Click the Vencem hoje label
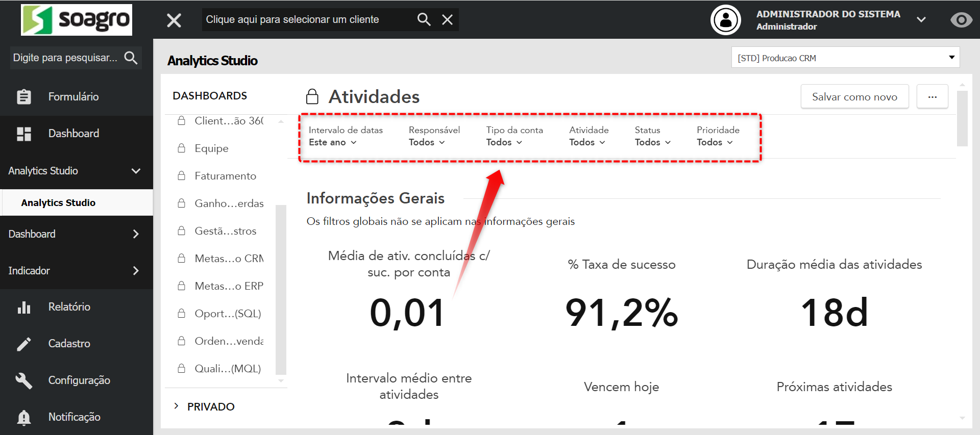 pyautogui.click(x=621, y=387)
